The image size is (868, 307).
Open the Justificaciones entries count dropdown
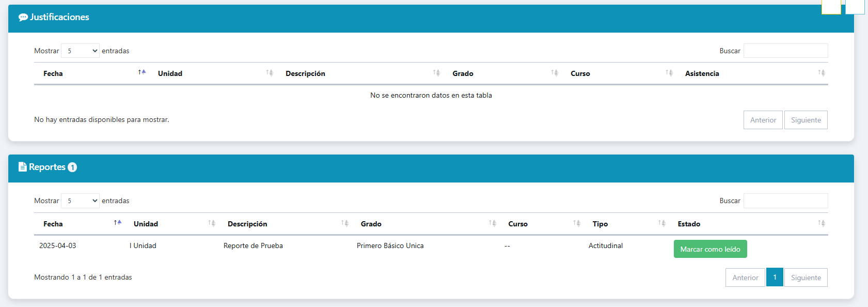(x=80, y=51)
